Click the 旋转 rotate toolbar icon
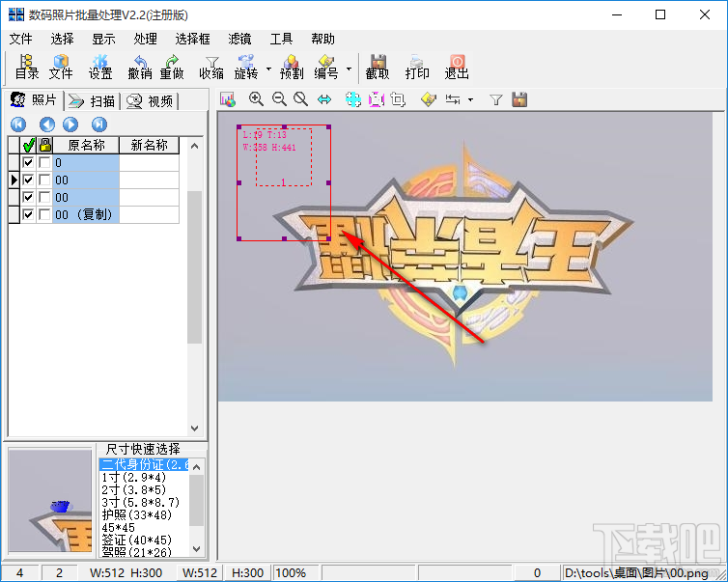This screenshot has width=728, height=582. tap(246, 67)
